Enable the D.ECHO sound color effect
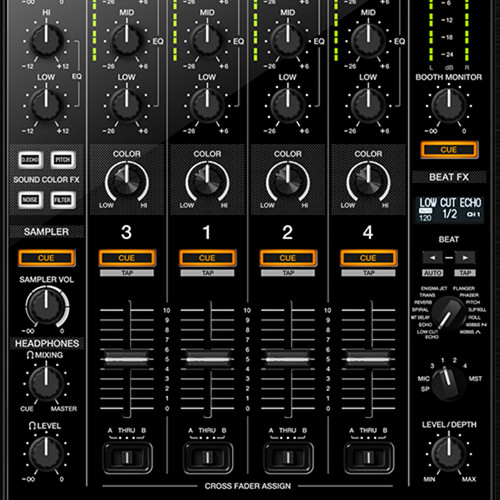This screenshot has width=500, height=500. [x=30, y=160]
